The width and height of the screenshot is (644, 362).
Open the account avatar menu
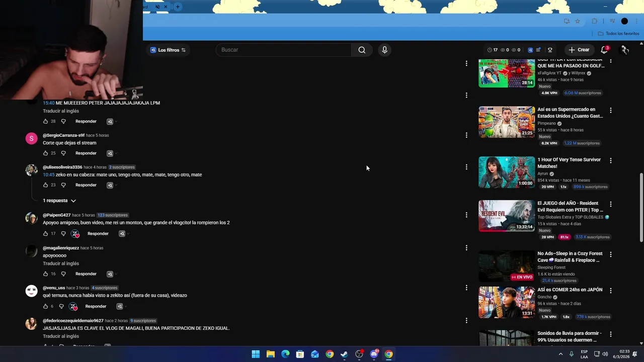624,50
